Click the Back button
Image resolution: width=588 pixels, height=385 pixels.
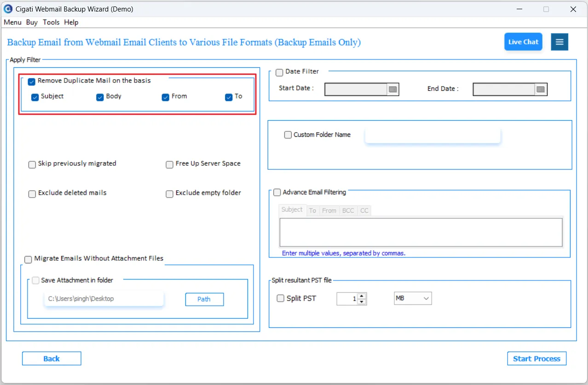pos(52,359)
